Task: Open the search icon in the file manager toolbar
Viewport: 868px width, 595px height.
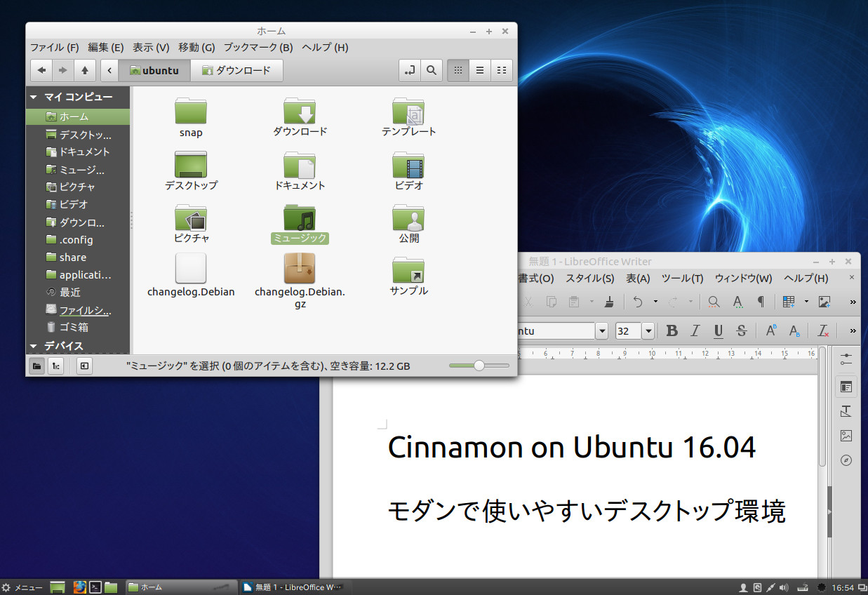Action: pyautogui.click(x=431, y=70)
